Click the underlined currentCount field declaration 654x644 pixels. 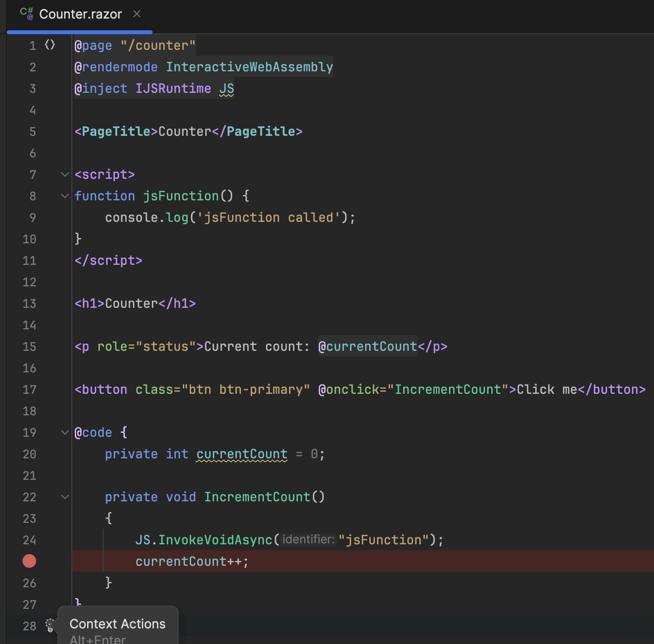242,454
